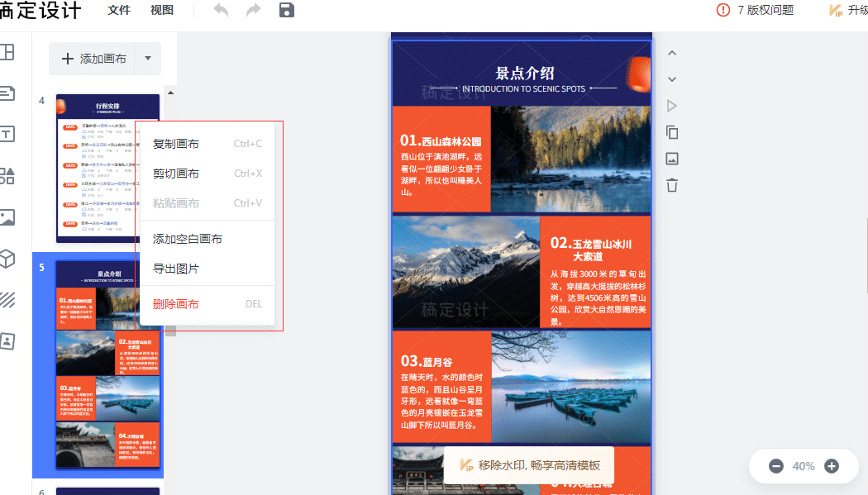Choose 剪切画布 from context menu
This screenshot has width=868, height=495.
tap(207, 174)
